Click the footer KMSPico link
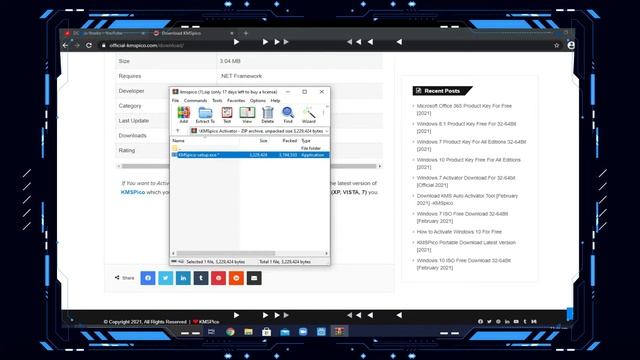This screenshot has width=640, height=360. [209, 322]
